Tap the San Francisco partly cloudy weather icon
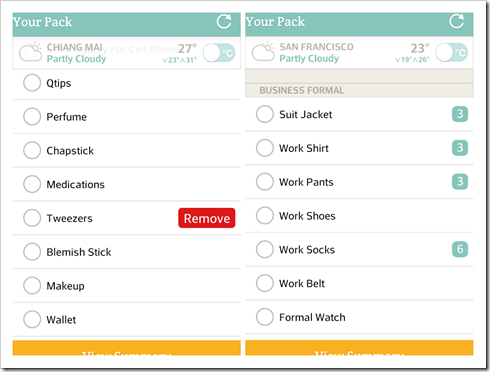The image size is (490, 372). pyautogui.click(x=263, y=52)
